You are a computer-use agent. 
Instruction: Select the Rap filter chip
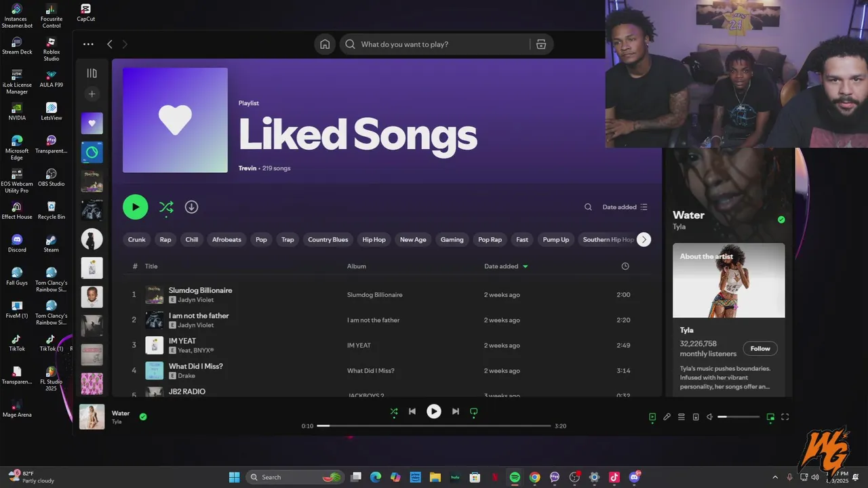click(165, 239)
